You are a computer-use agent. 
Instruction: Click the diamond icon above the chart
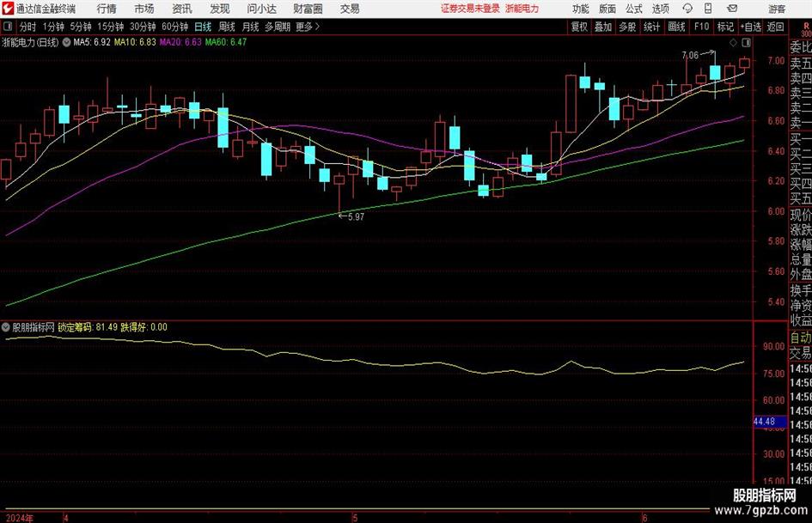pos(733,42)
